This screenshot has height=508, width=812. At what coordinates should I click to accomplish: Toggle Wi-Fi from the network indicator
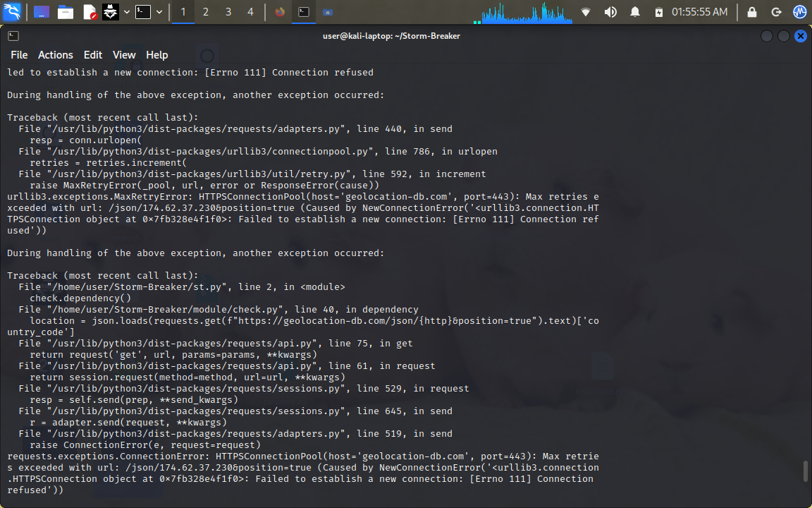pyautogui.click(x=586, y=12)
